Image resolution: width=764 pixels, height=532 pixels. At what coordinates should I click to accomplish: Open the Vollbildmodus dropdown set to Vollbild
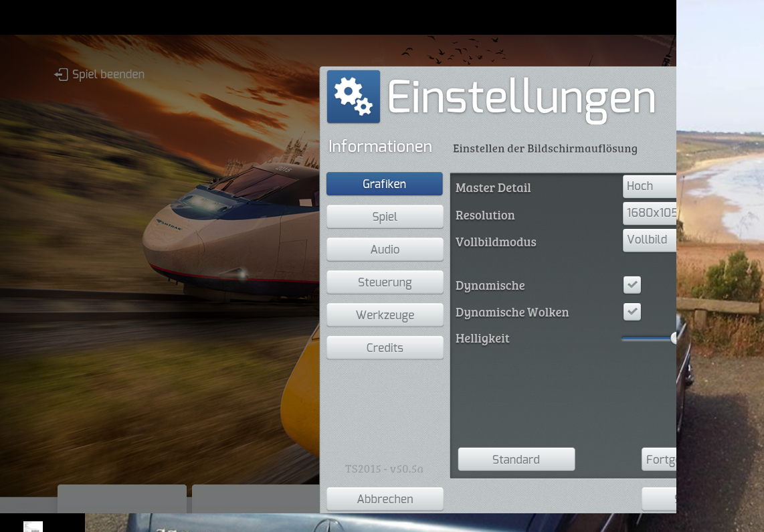[650, 240]
